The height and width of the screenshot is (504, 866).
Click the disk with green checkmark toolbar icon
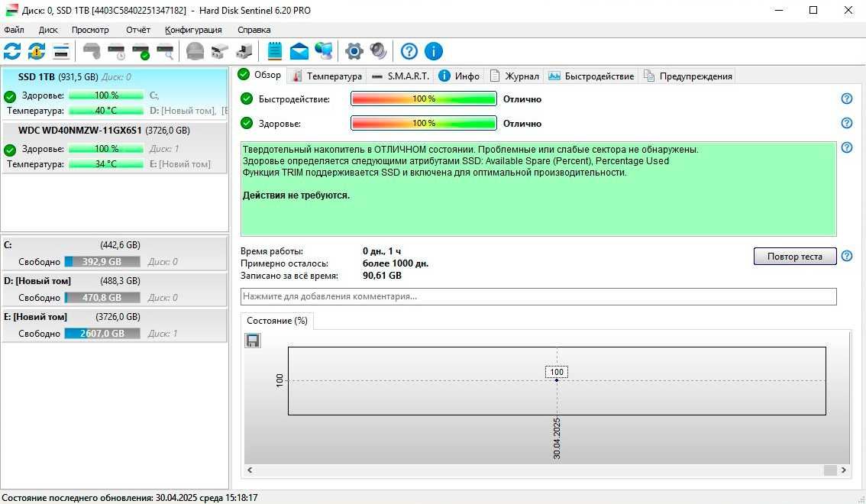click(x=141, y=51)
